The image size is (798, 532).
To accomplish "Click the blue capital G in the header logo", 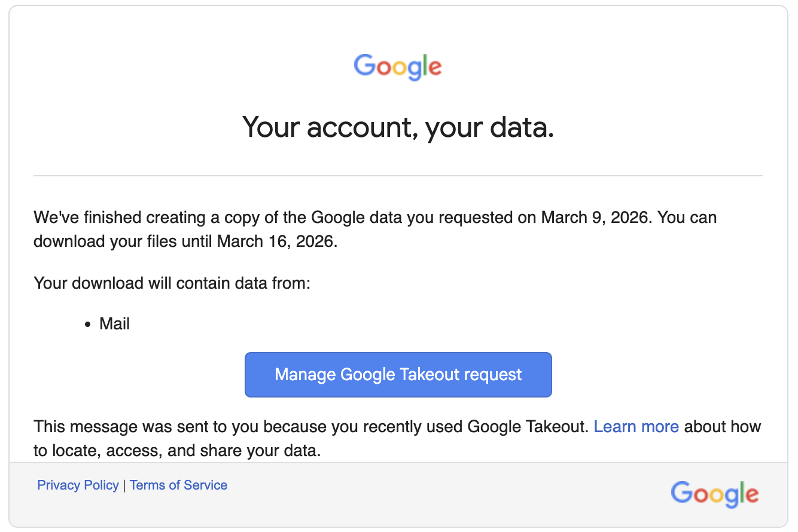I will click(365, 66).
